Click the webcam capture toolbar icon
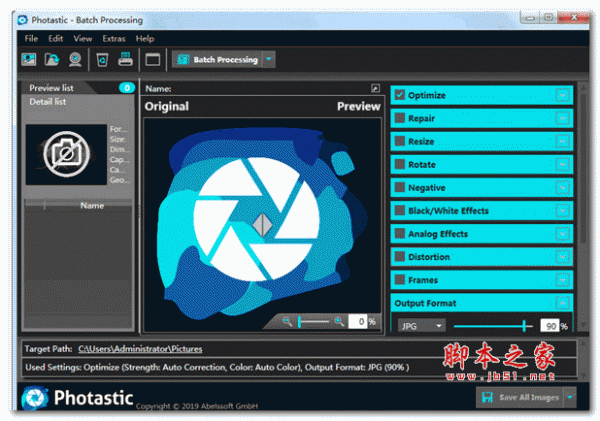This screenshot has height=421, width=600. point(75,59)
